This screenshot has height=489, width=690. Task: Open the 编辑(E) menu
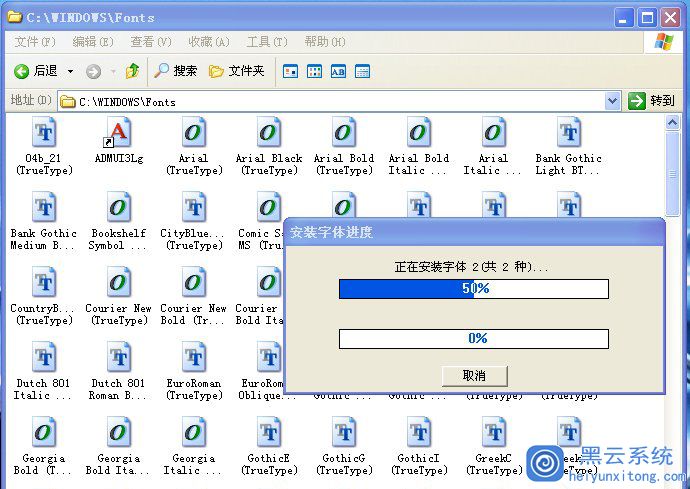click(x=93, y=42)
